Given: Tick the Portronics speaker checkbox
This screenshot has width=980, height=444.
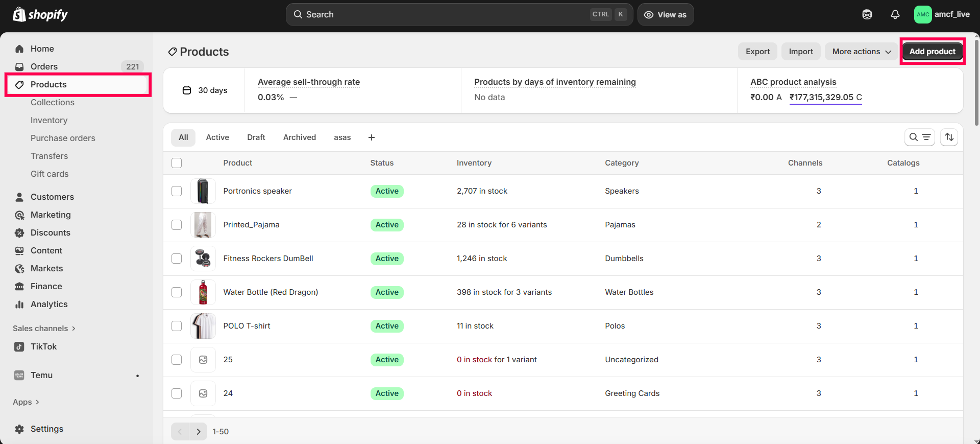Looking at the screenshot, I should 177,191.
